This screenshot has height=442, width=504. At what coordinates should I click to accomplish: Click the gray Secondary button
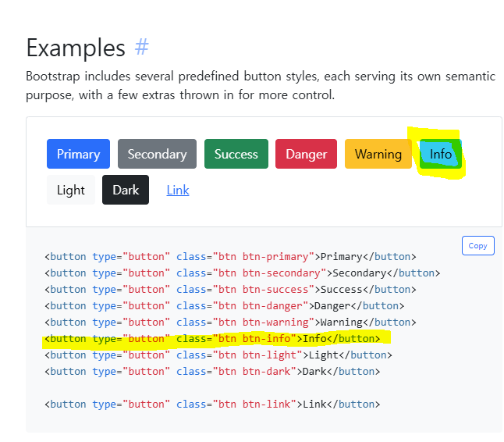click(157, 154)
